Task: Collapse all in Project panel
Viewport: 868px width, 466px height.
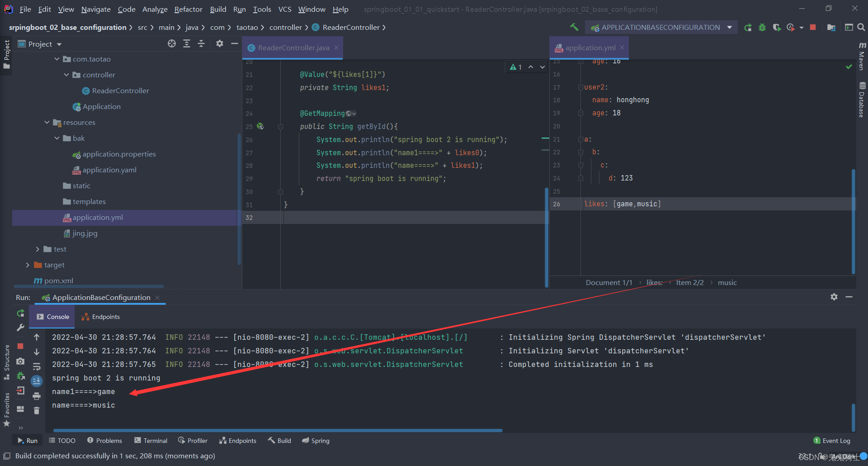Action: click(201, 43)
